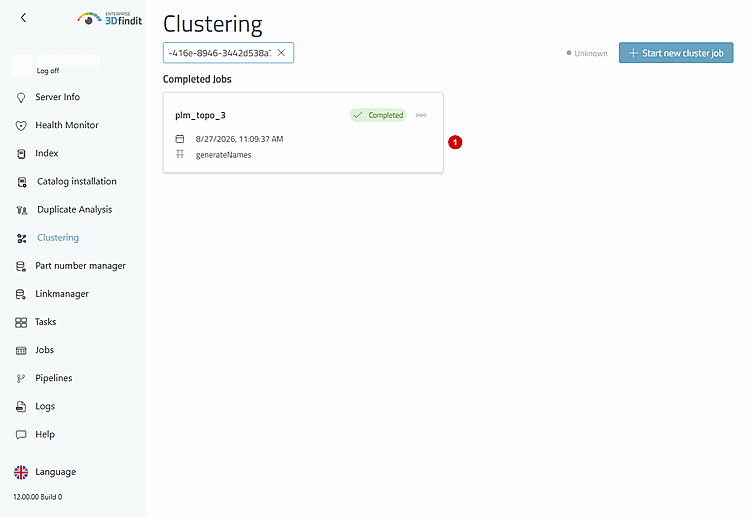Open the Logs page
The width and height of the screenshot is (750, 517).
(45, 407)
